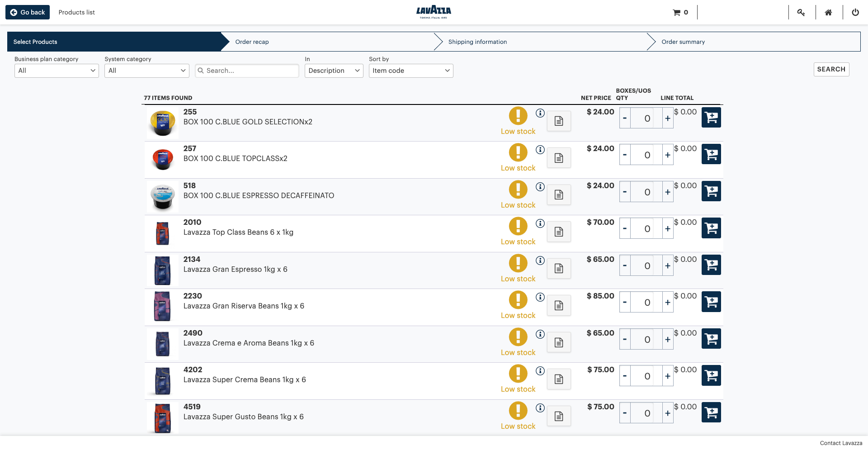868x450 pixels.
Task: Open System category dropdown
Action: pyautogui.click(x=146, y=71)
